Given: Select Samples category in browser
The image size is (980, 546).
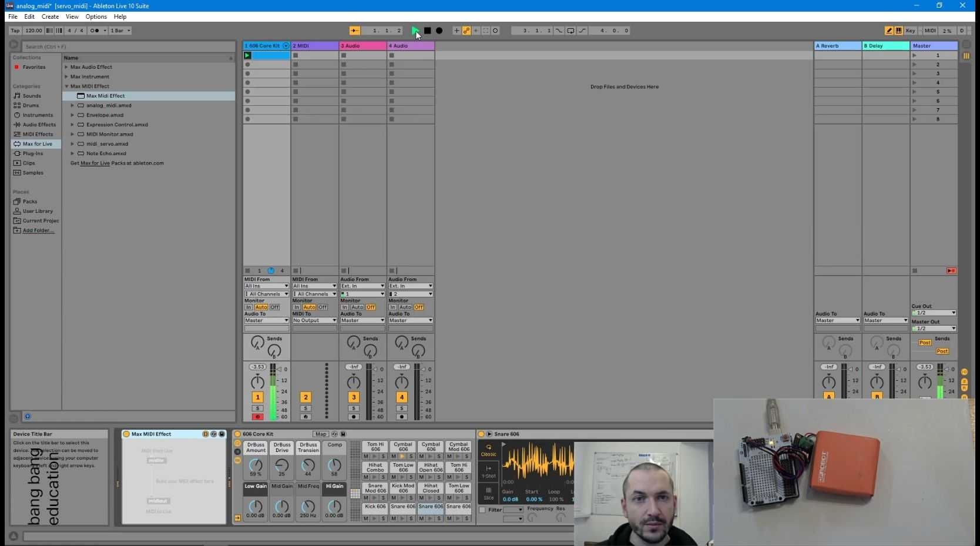Looking at the screenshot, I should (33, 173).
